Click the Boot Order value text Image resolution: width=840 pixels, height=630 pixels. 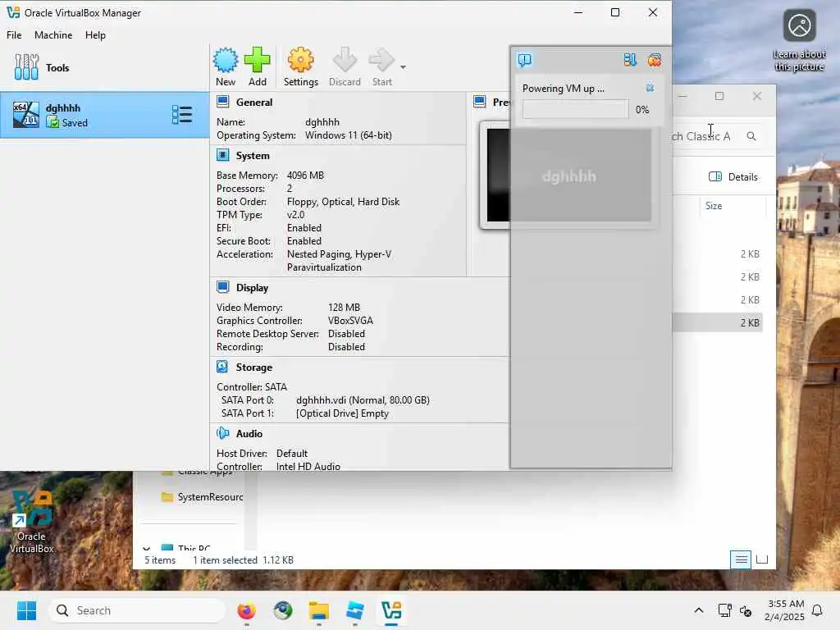[x=344, y=202]
